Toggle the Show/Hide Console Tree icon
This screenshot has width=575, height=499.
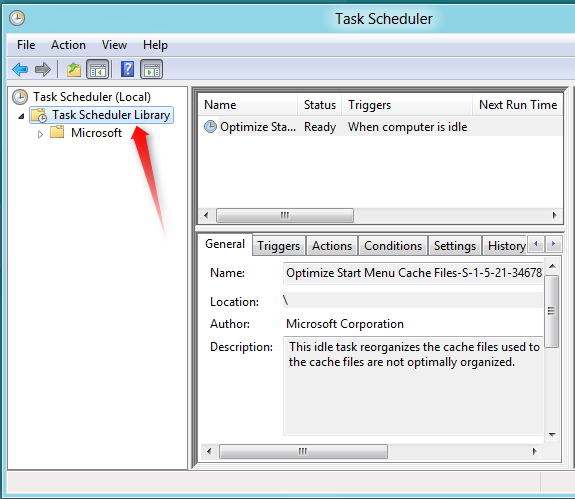[x=98, y=69]
